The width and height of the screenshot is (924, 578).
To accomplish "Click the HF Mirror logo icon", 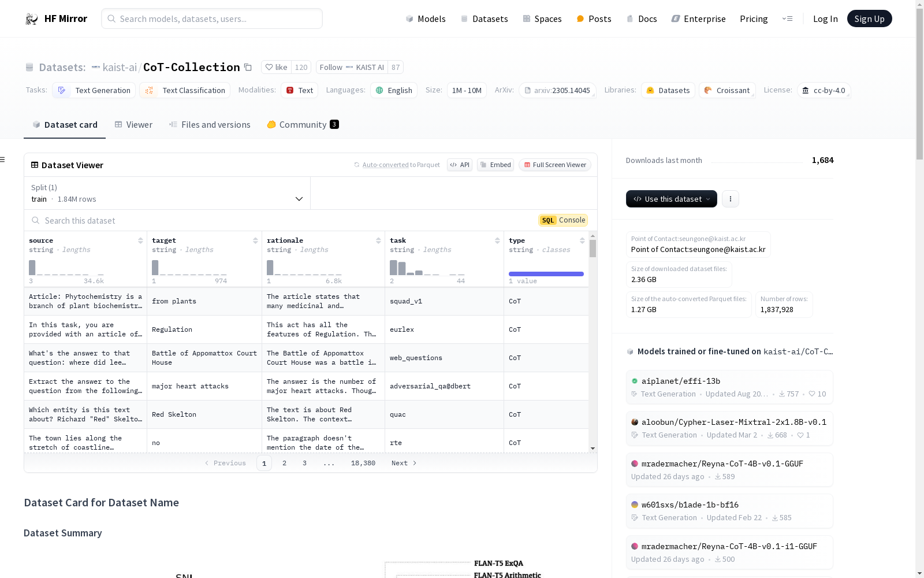I will [x=32, y=19].
